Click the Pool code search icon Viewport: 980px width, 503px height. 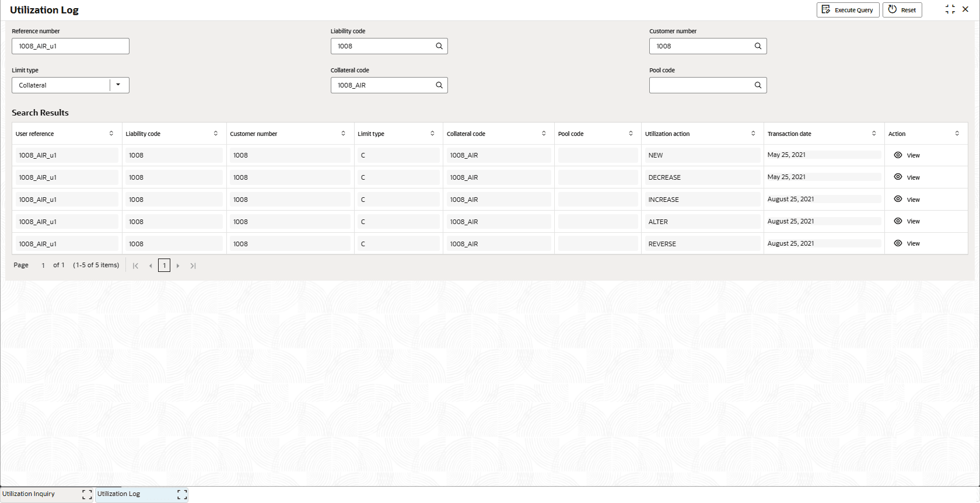pyautogui.click(x=758, y=85)
